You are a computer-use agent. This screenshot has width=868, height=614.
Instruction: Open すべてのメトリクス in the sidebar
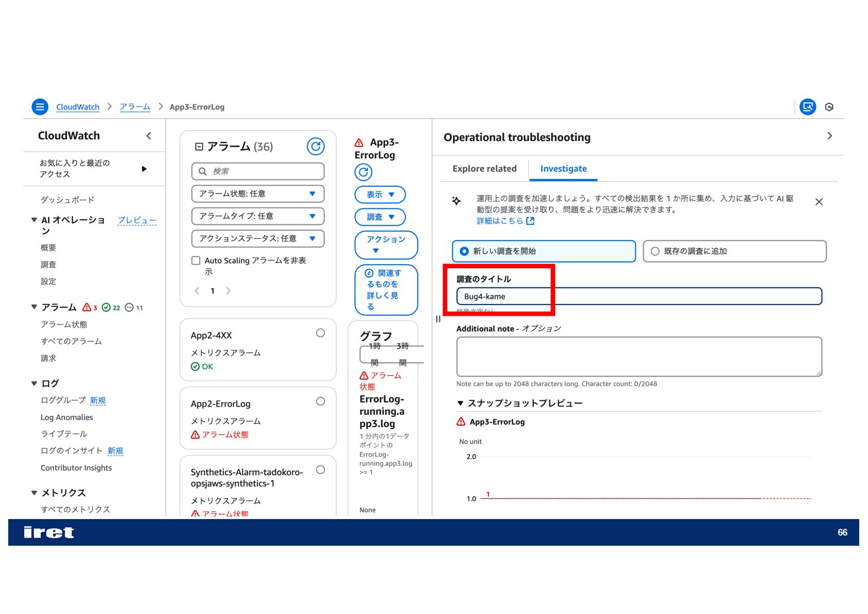pos(75,509)
